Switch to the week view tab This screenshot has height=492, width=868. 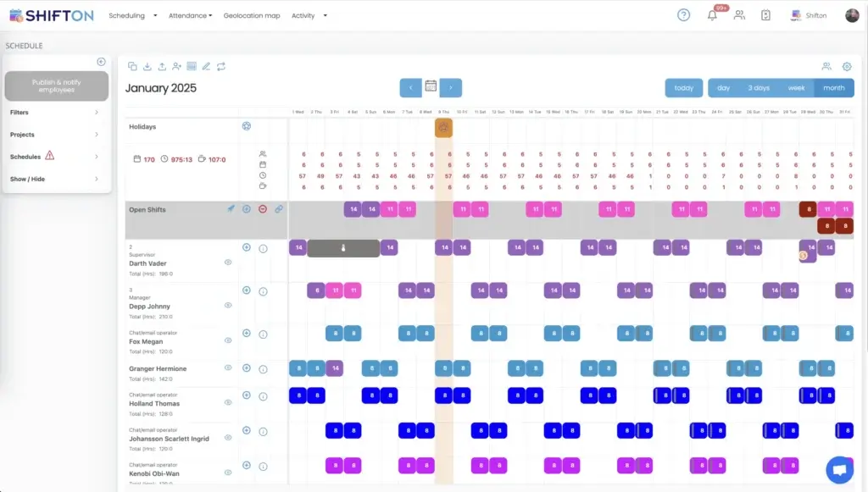pyautogui.click(x=796, y=87)
